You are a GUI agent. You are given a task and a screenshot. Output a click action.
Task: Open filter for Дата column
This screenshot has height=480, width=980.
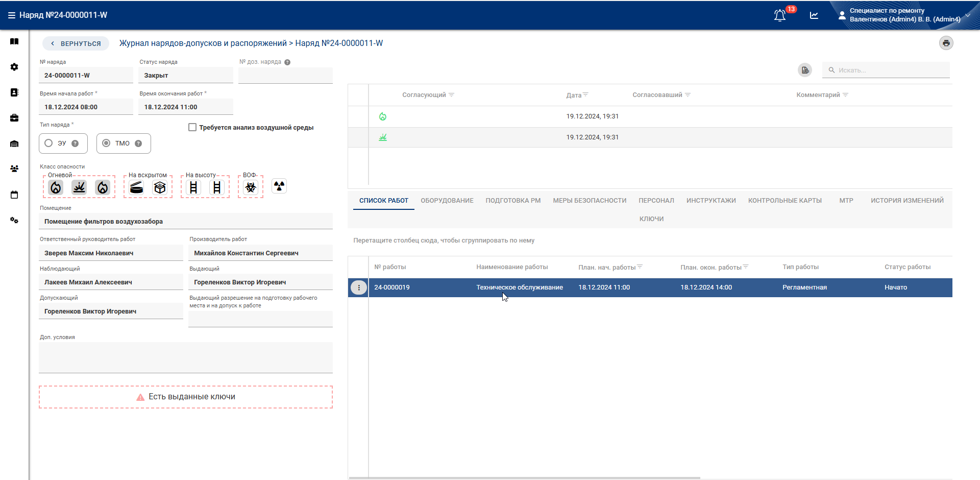pyautogui.click(x=585, y=95)
